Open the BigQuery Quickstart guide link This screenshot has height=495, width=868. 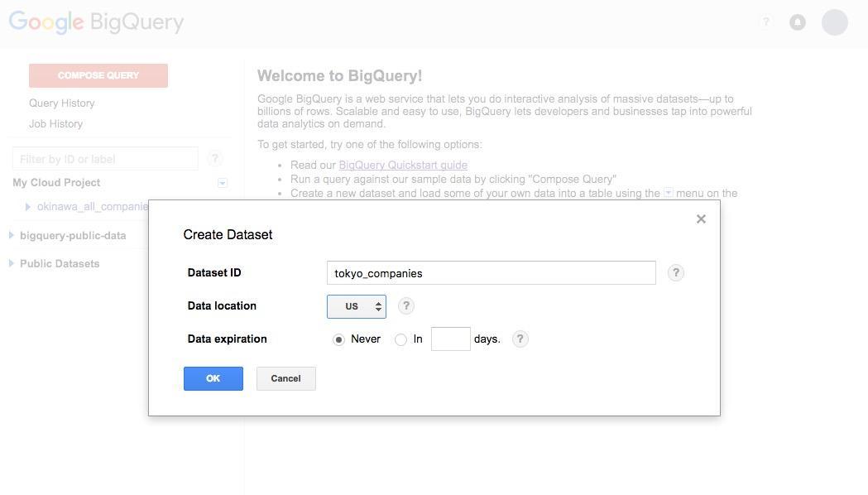pos(403,165)
